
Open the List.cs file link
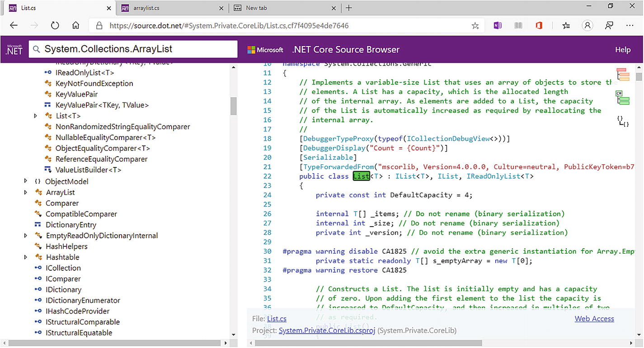277,319
